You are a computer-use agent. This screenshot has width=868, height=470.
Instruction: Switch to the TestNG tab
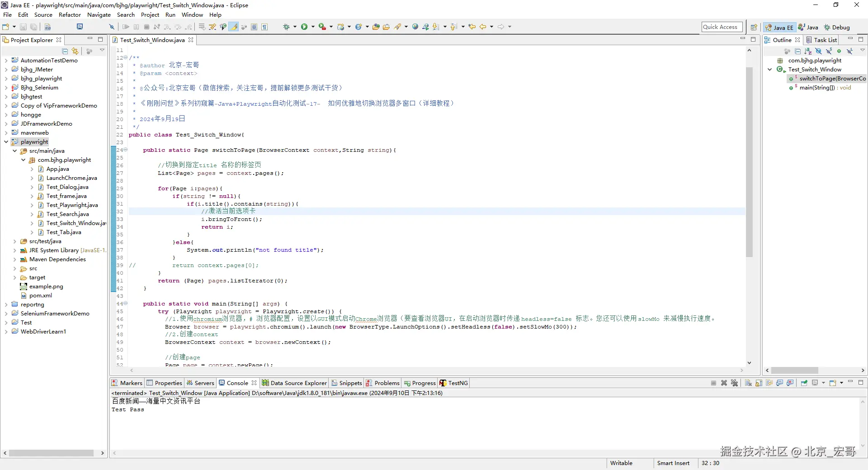click(454, 383)
